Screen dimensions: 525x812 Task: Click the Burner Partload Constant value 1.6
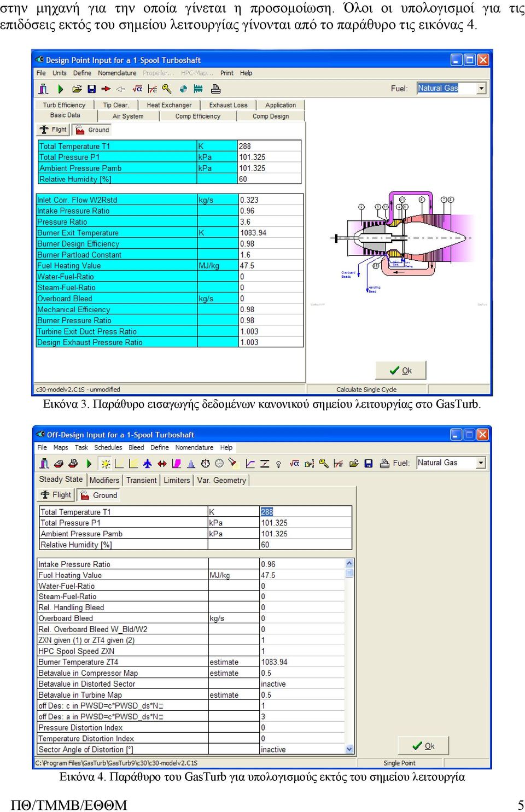271,255
